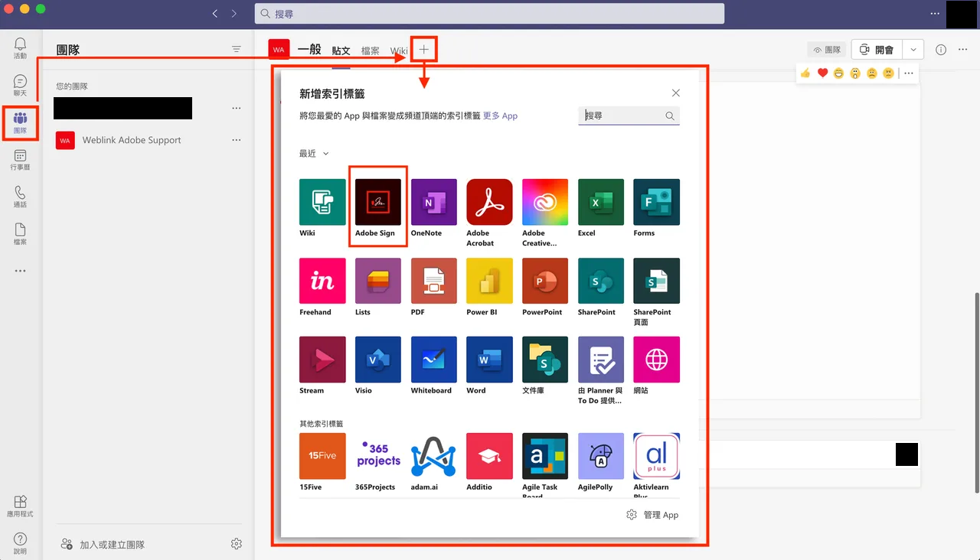Open the teams list filter

click(x=237, y=50)
